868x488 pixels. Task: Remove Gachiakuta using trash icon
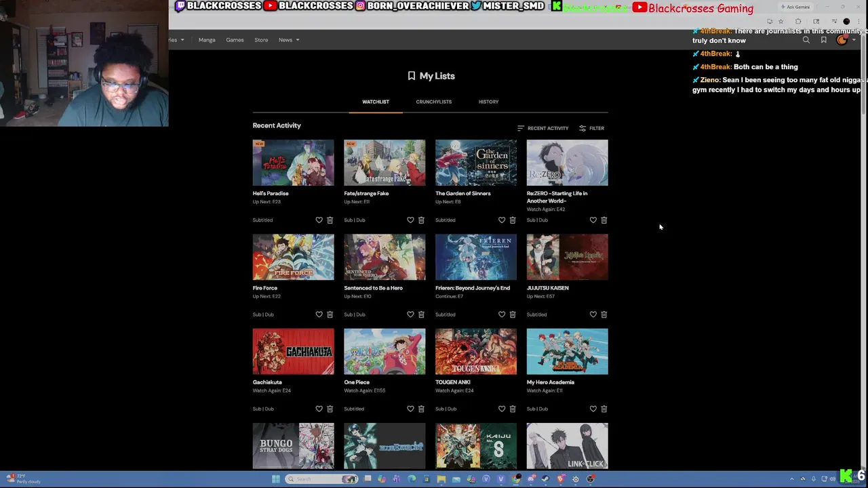330,409
